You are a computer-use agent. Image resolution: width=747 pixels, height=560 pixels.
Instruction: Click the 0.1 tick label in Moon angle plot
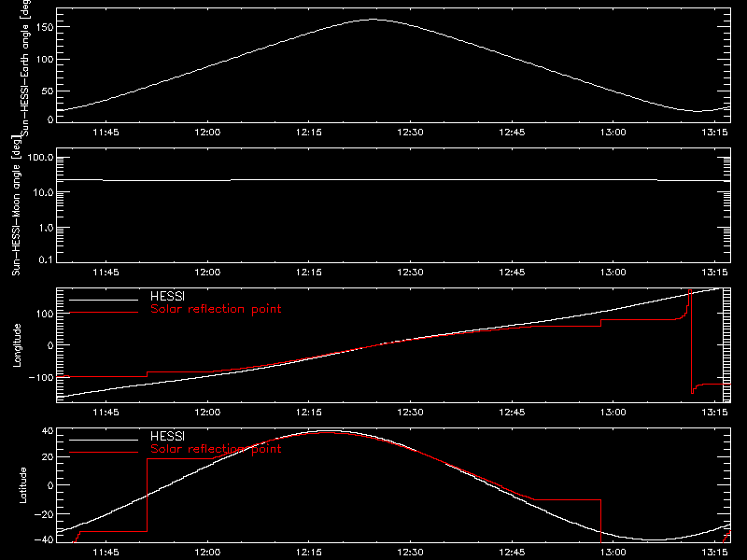click(47, 259)
